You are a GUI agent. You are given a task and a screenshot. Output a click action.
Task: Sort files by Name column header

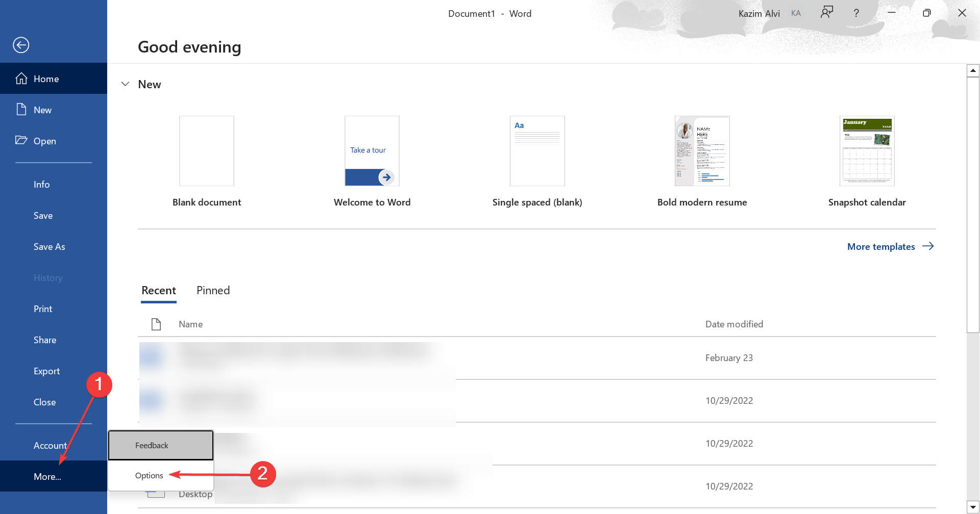click(x=191, y=324)
